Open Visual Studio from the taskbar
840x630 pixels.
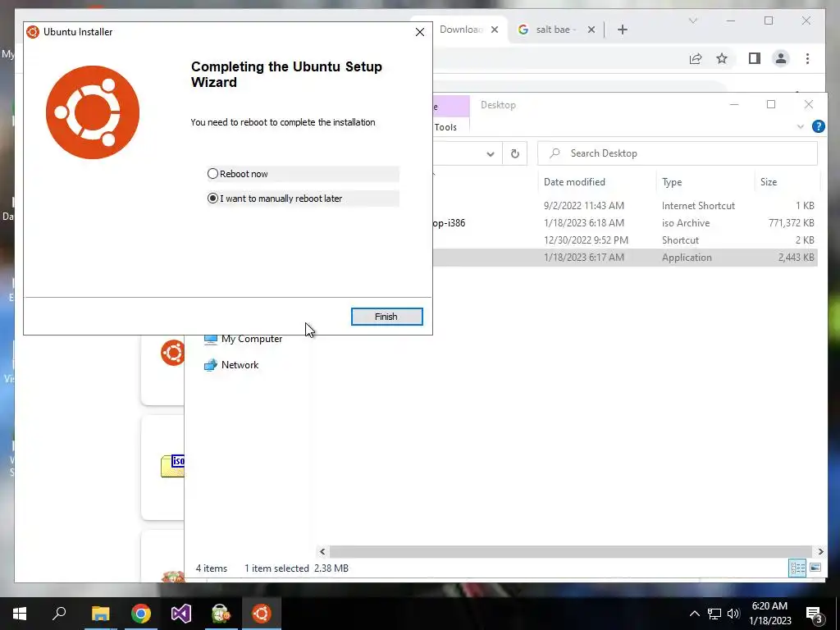(181, 614)
